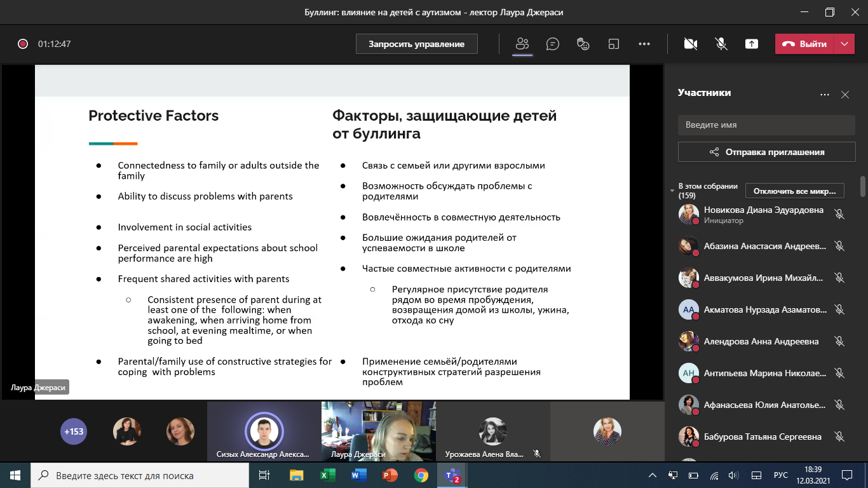Close the Участники panel
868x488 pixels.
point(844,95)
